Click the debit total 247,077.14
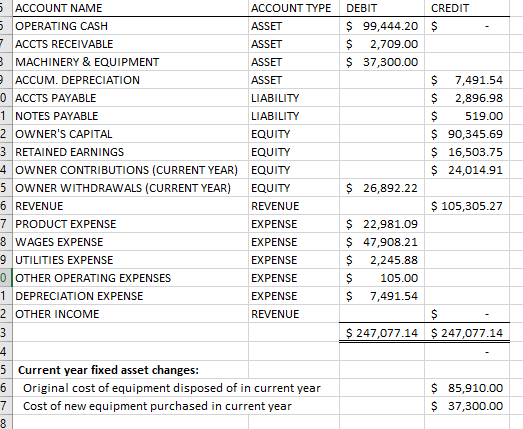 pyautogui.click(x=382, y=333)
